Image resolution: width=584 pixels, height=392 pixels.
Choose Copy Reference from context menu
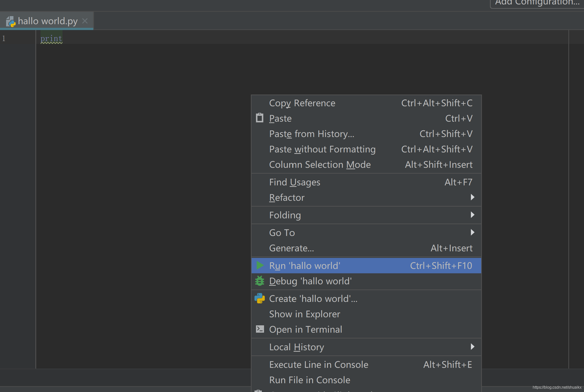(x=366, y=103)
